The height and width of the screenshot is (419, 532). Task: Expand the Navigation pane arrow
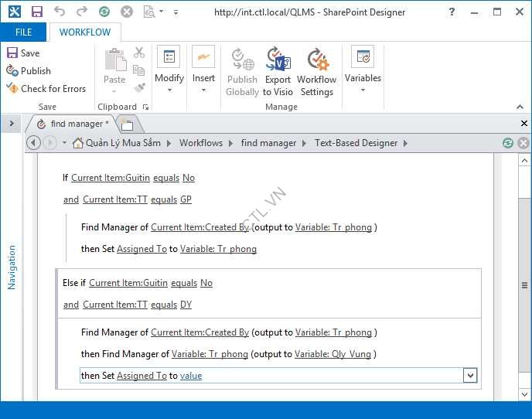coord(12,123)
